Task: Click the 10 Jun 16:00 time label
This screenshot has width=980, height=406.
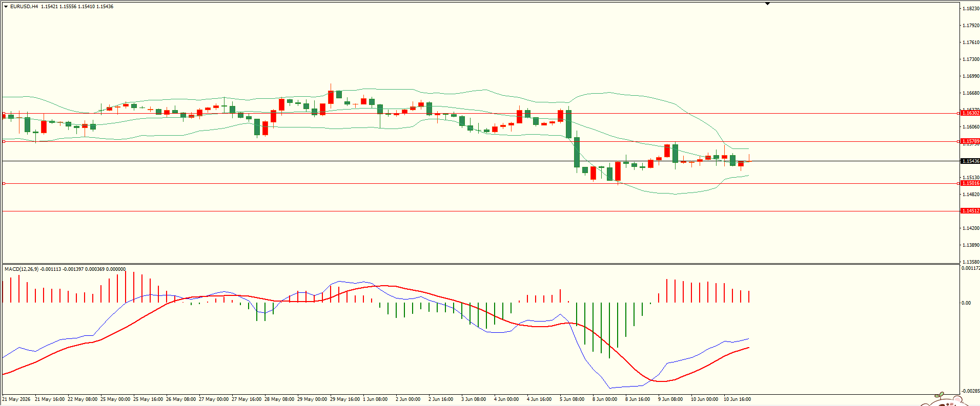Action: coord(737,399)
